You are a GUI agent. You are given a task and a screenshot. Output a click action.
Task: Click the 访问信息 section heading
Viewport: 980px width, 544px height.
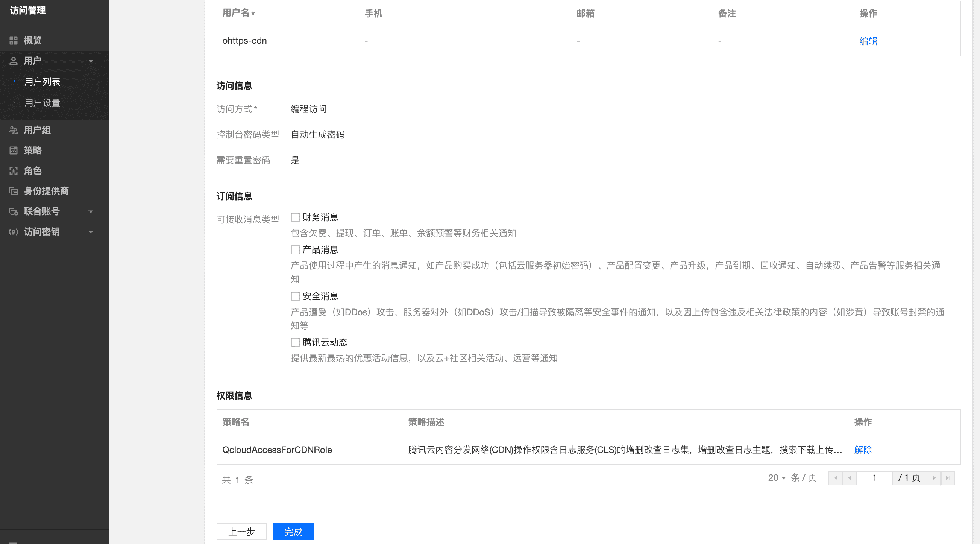click(234, 86)
